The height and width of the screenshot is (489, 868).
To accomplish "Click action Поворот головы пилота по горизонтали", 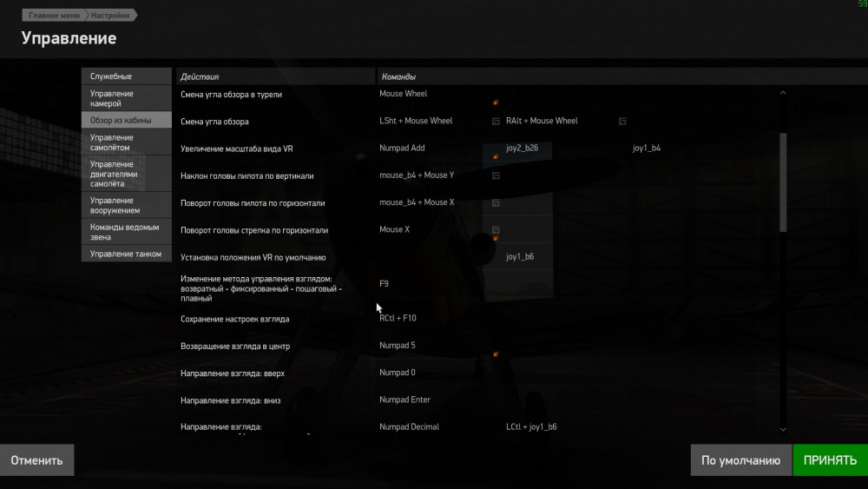I will (x=253, y=202).
